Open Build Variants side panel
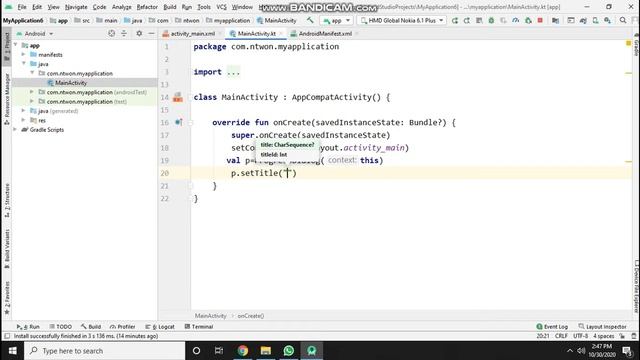The width and height of the screenshot is (640, 360). coord(7,249)
